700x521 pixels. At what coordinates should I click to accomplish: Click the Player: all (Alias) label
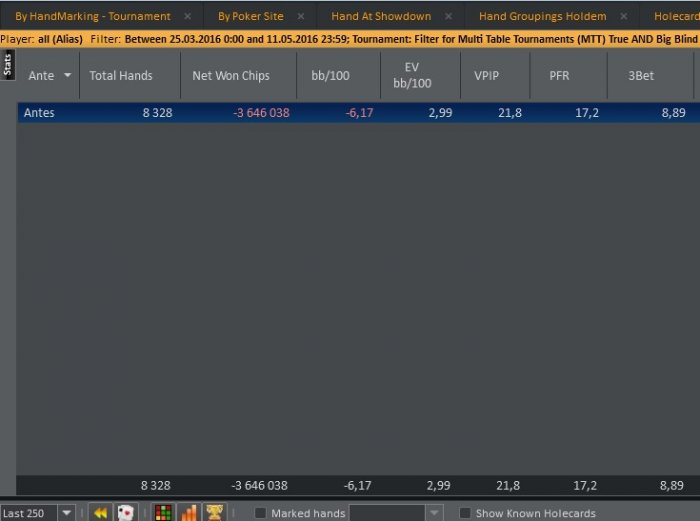tap(42, 39)
